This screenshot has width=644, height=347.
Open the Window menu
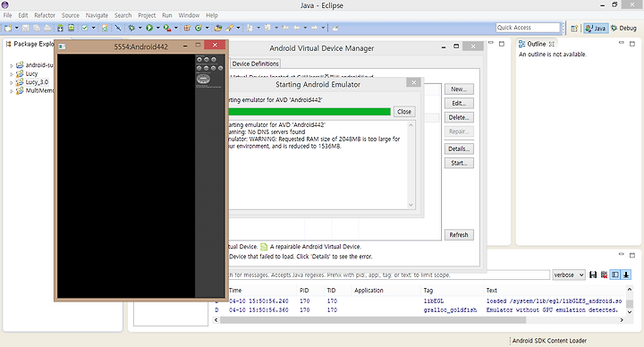click(x=189, y=15)
